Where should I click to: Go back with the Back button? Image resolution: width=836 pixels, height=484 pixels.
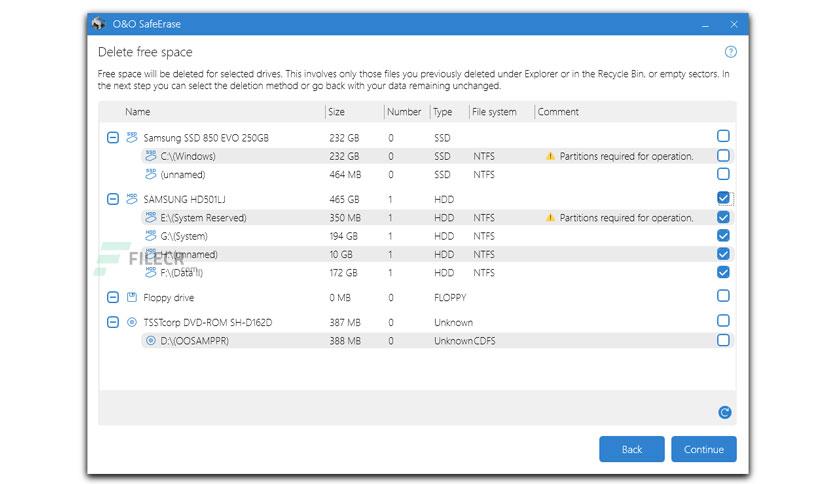(632, 449)
